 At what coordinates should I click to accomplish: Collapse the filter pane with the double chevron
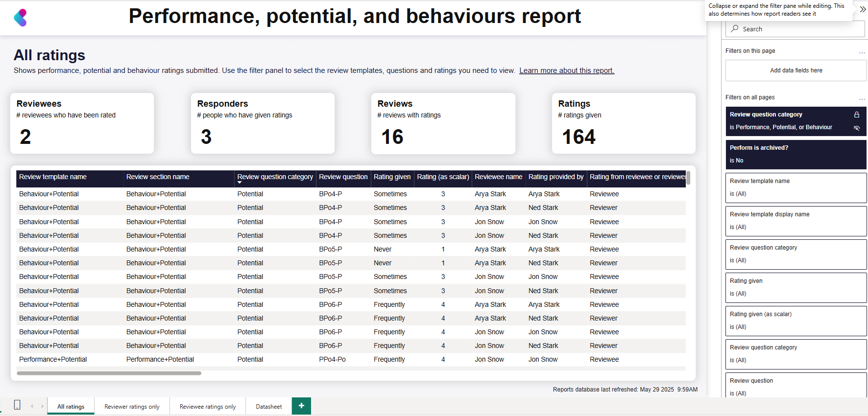(x=863, y=9)
